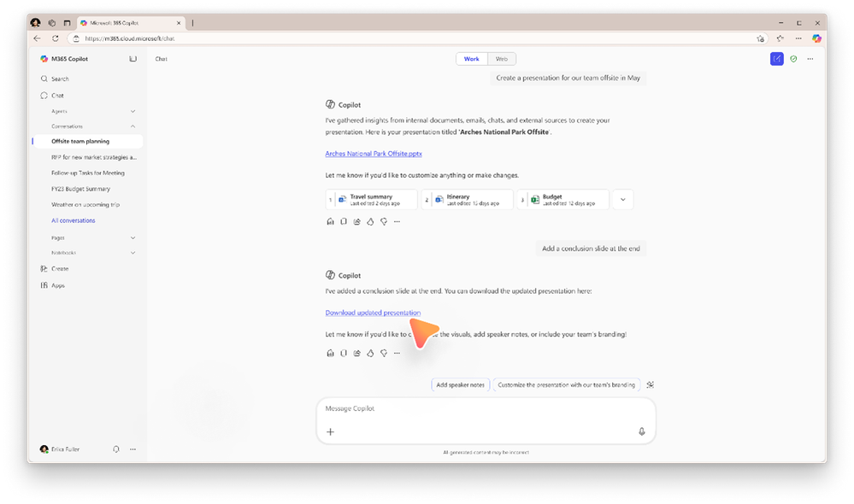Open the Apps sidebar item
This screenshot has width=854, height=504.
tap(57, 285)
